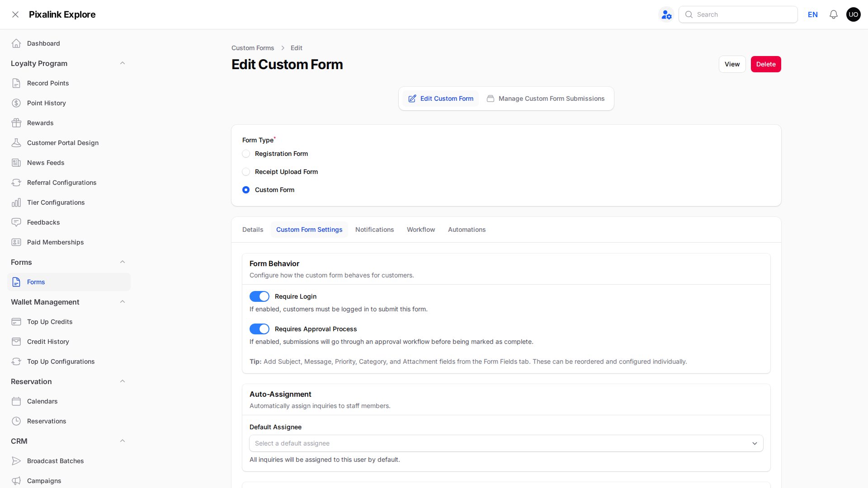
Task: Click the Reservations clock icon
Action: [x=16, y=421]
